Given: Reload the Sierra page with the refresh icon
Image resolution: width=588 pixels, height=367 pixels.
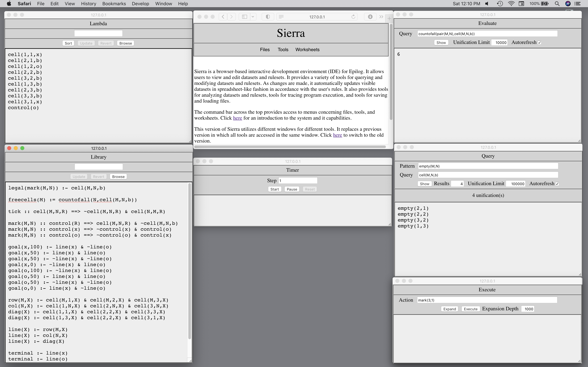Looking at the screenshot, I should click(x=353, y=17).
